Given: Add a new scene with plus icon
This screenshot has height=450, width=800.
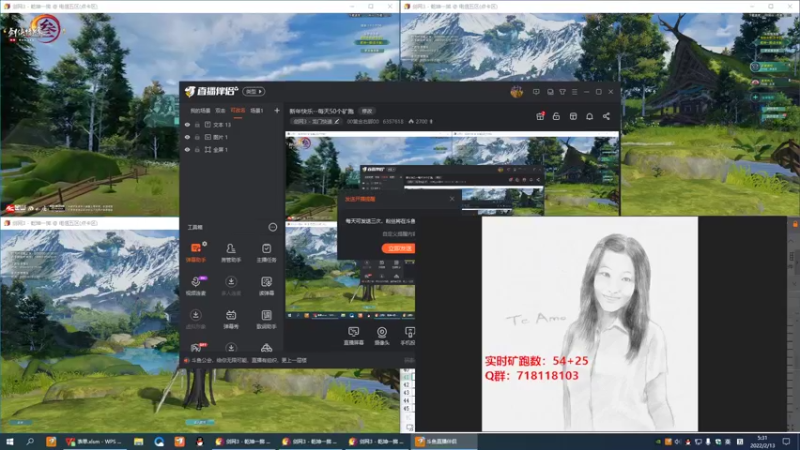Looking at the screenshot, I should tap(277, 110).
